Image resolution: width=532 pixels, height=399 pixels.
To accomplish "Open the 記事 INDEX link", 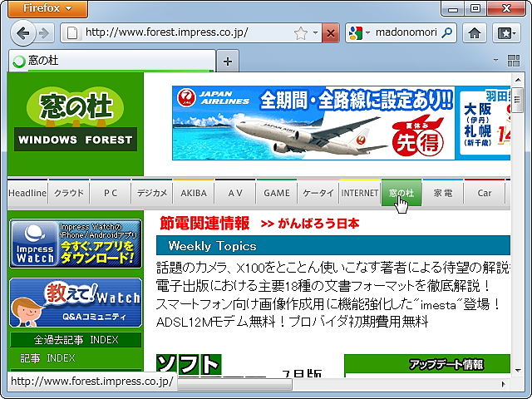I will pos(47,358).
